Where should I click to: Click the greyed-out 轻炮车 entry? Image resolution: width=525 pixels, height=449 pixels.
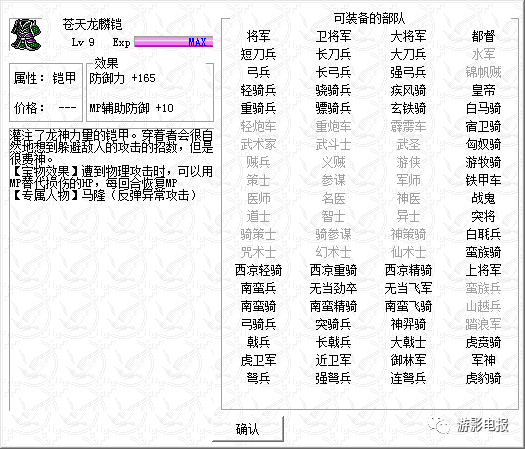(258, 127)
